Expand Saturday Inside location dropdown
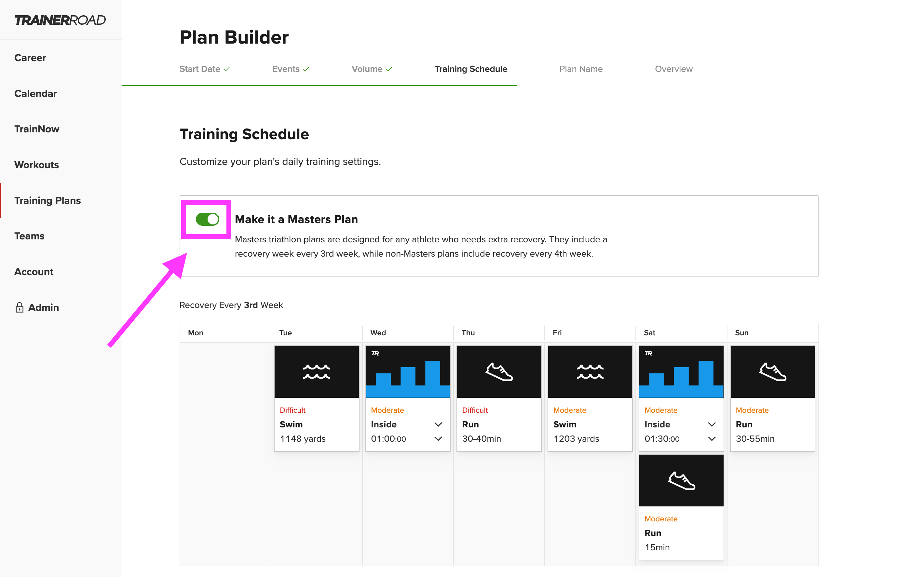 pos(712,424)
